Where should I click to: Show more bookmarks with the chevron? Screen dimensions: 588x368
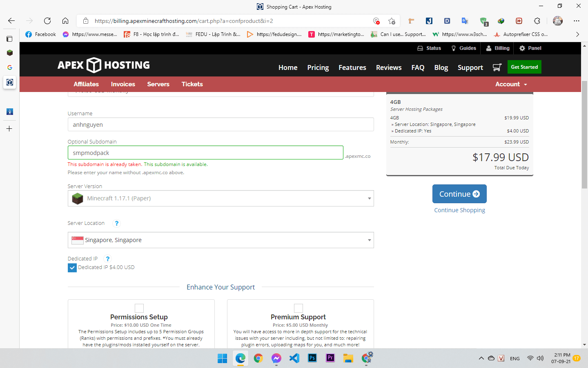click(577, 34)
